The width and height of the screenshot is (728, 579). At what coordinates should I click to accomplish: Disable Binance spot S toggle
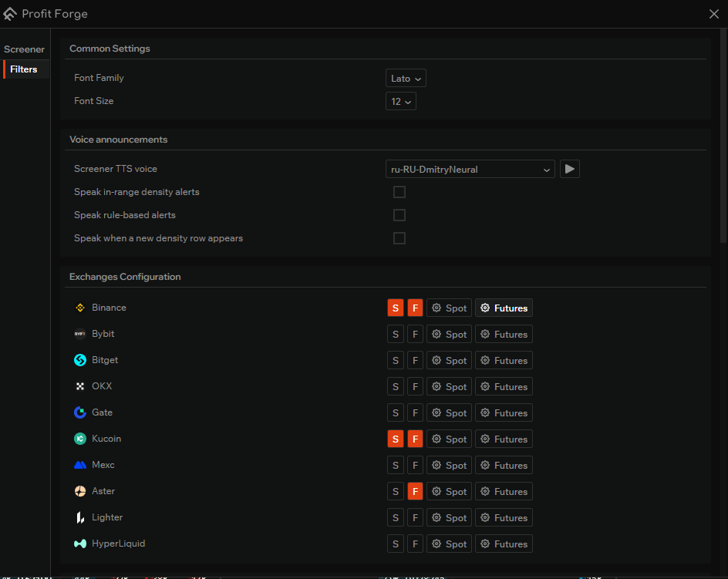pyautogui.click(x=396, y=308)
